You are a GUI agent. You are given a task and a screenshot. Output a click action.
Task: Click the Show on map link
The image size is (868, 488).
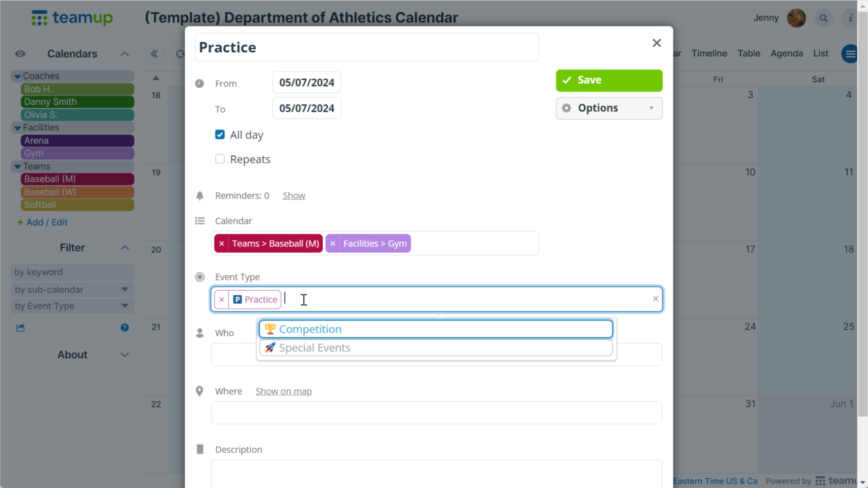coord(283,391)
